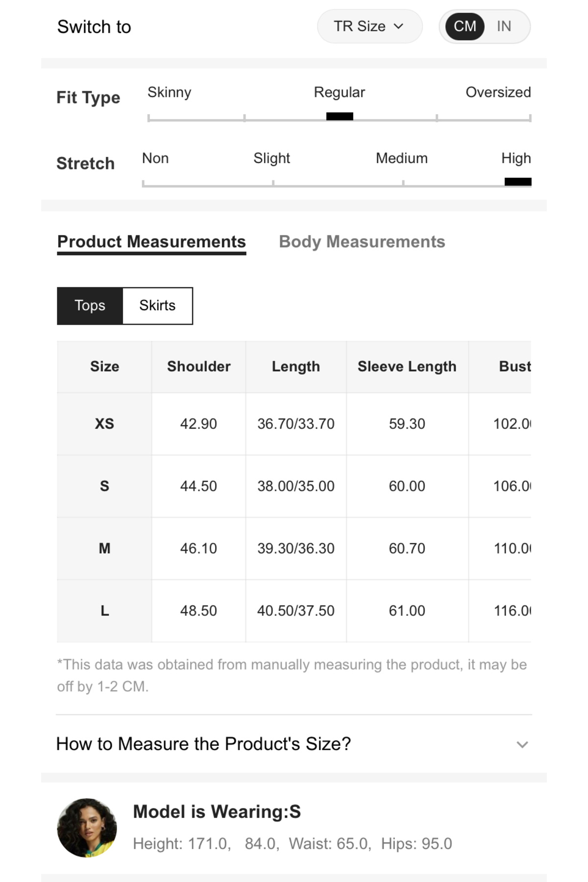Expand How to Measure the Product's Size
This screenshot has height=882, width=588.
click(203, 744)
